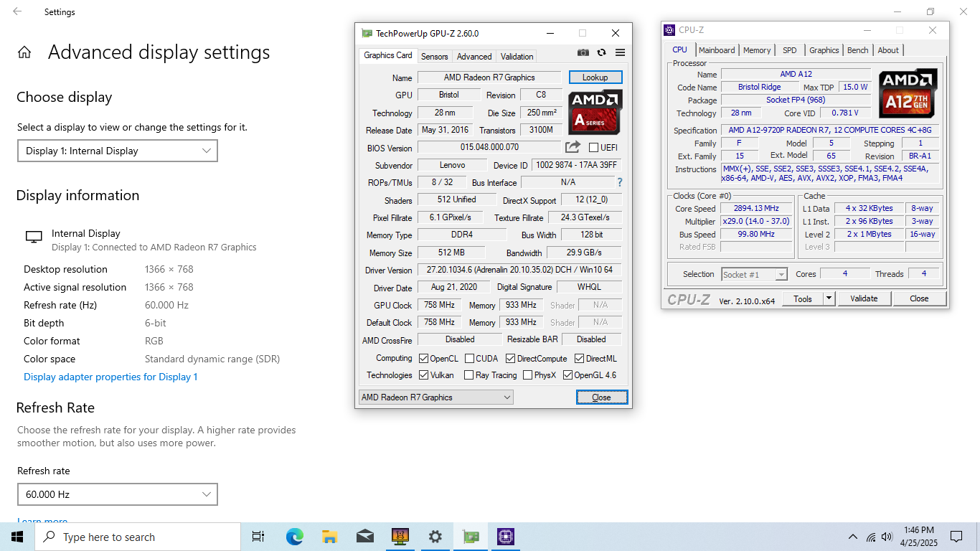Open the Display 1: Internal Display dropdown
Viewport: 980px width, 551px height.
click(118, 151)
